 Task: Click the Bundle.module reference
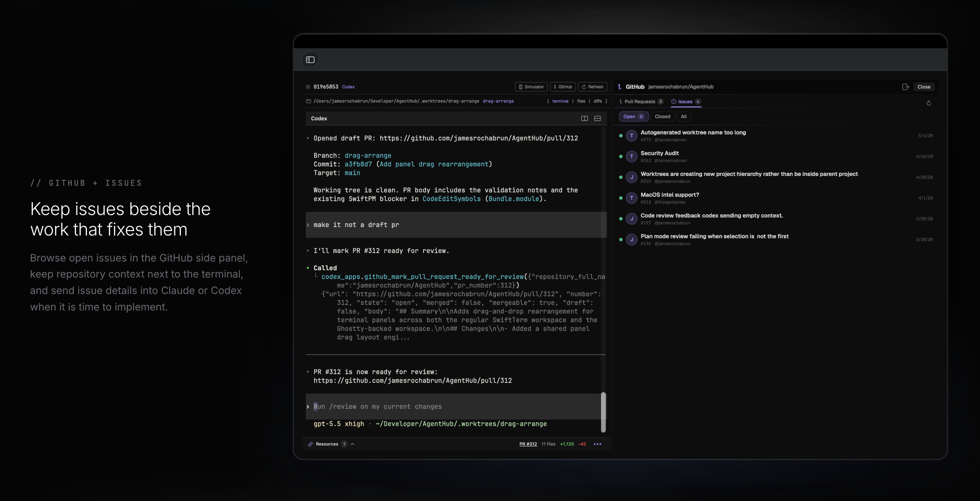click(x=514, y=199)
